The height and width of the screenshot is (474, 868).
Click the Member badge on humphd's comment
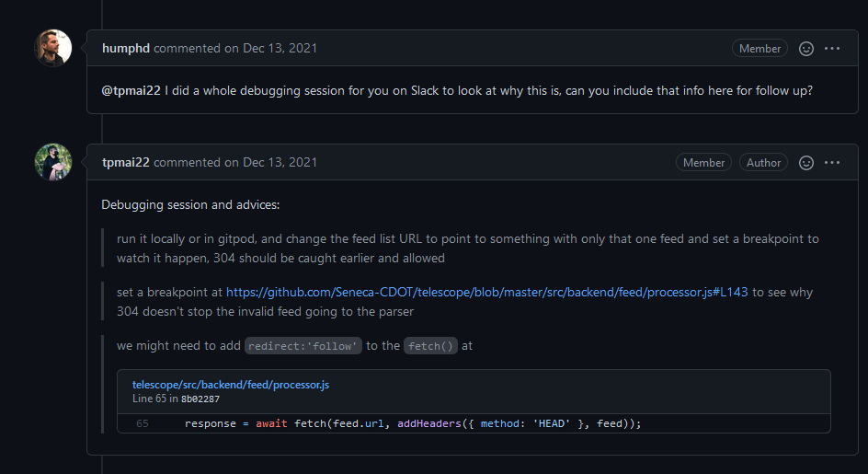pyautogui.click(x=759, y=49)
